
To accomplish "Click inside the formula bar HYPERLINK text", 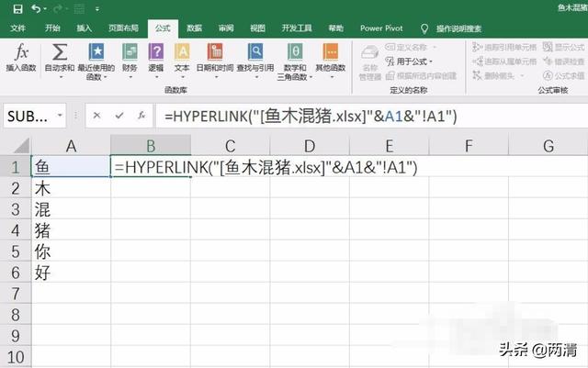I will (x=311, y=117).
